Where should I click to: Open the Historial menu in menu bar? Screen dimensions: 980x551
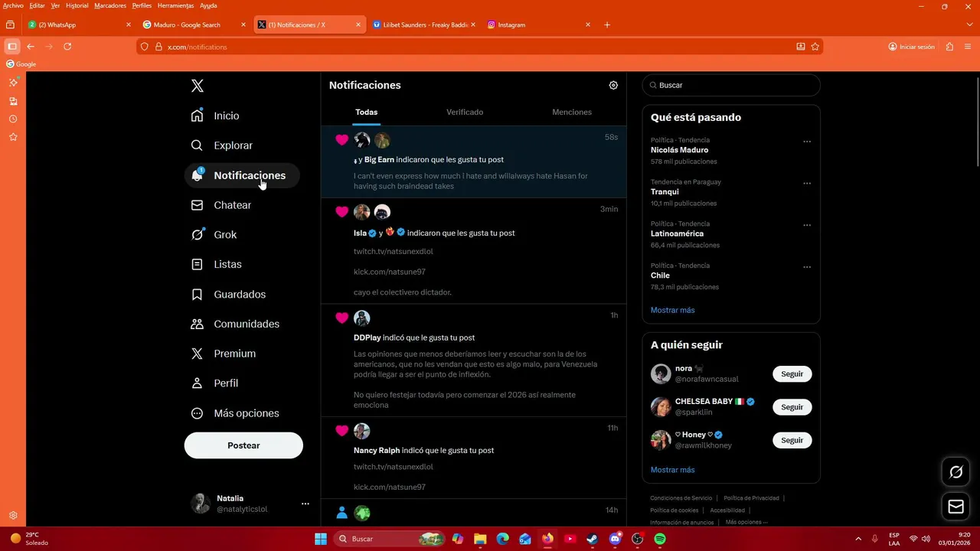77,5
